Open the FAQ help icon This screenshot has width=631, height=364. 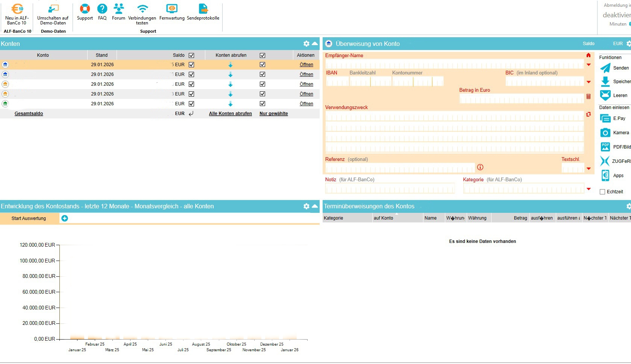coord(102,9)
